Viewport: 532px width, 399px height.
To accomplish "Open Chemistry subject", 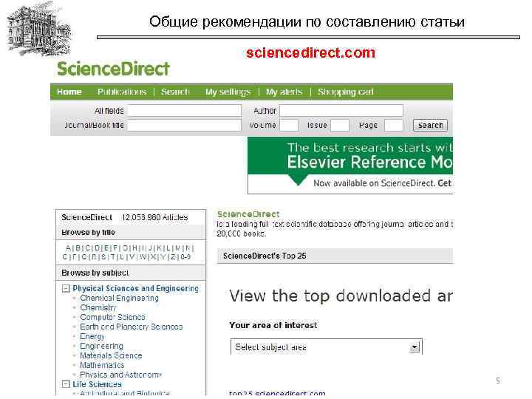I will click(98, 307).
